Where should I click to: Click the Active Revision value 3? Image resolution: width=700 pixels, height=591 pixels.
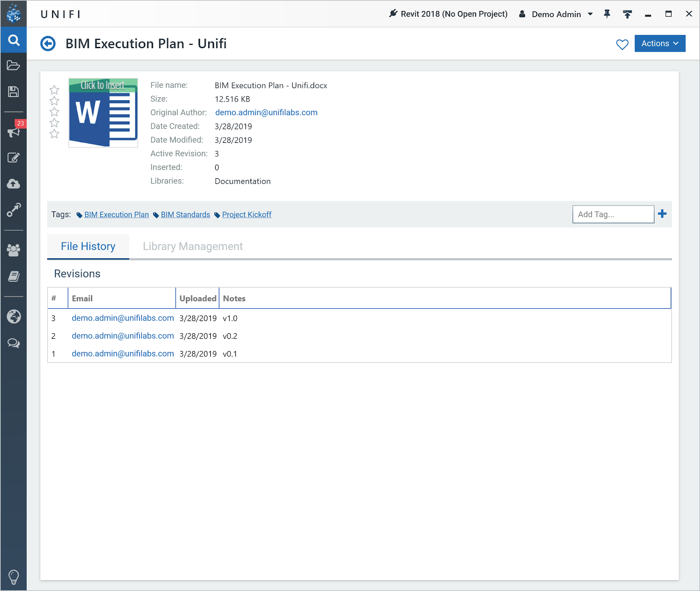[217, 154]
